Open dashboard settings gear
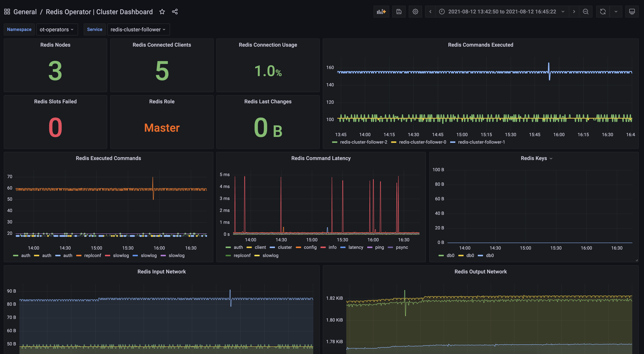644x354 pixels. click(415, 12)
